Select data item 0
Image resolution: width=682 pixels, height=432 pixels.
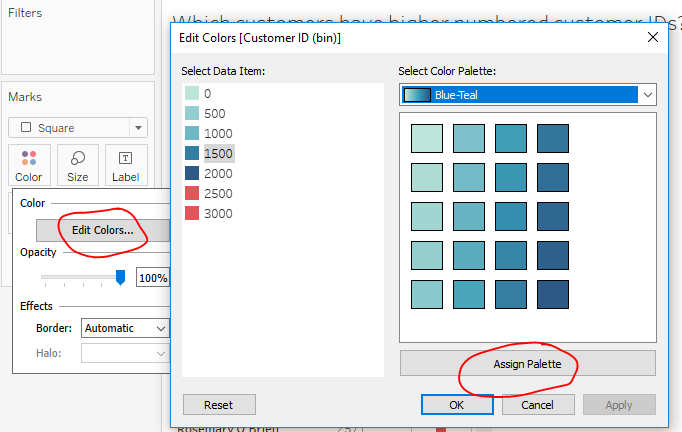click(198, 94)
